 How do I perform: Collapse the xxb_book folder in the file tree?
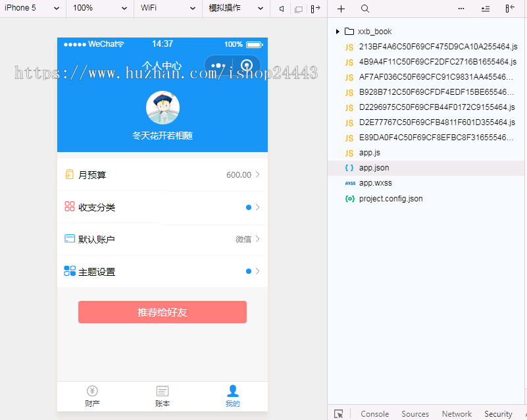click(x=338, y=31)
